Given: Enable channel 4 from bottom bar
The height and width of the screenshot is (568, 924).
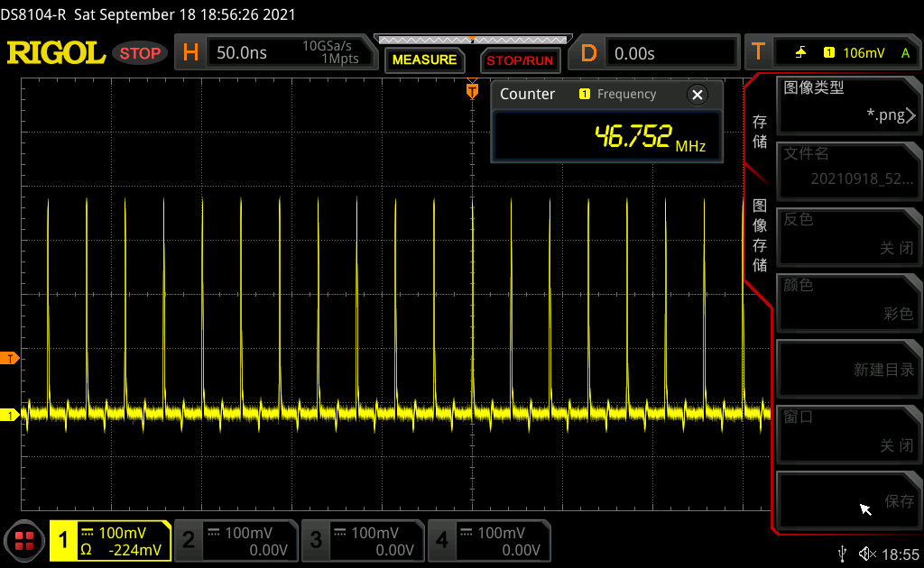Looking at the screenshot, I should (490, 540).
